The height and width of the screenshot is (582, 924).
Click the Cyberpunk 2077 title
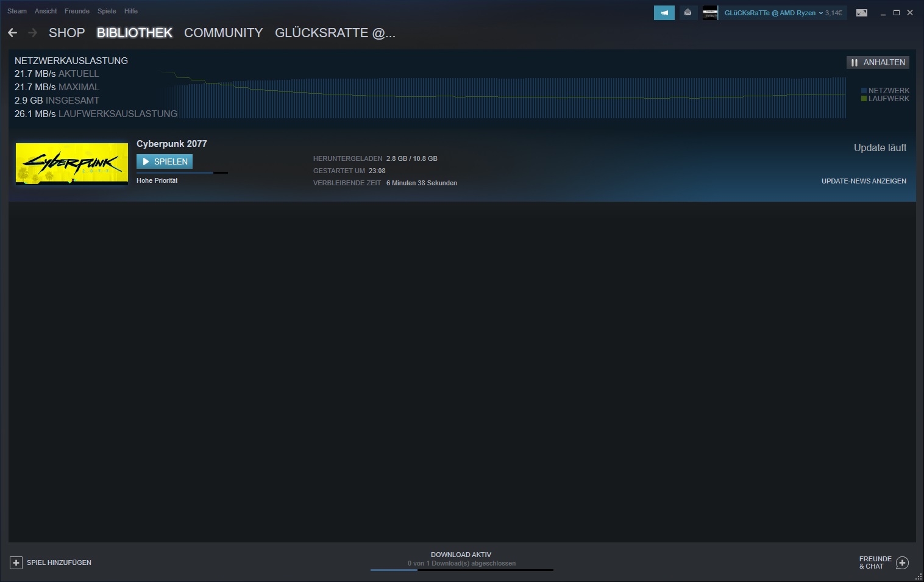click(172, 144)
